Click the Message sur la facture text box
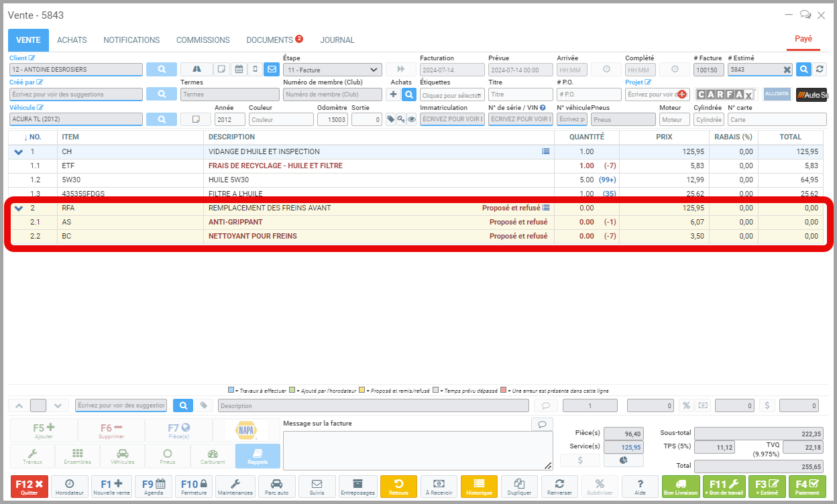The height and width of the screenshot is (504, 837). 417,450
